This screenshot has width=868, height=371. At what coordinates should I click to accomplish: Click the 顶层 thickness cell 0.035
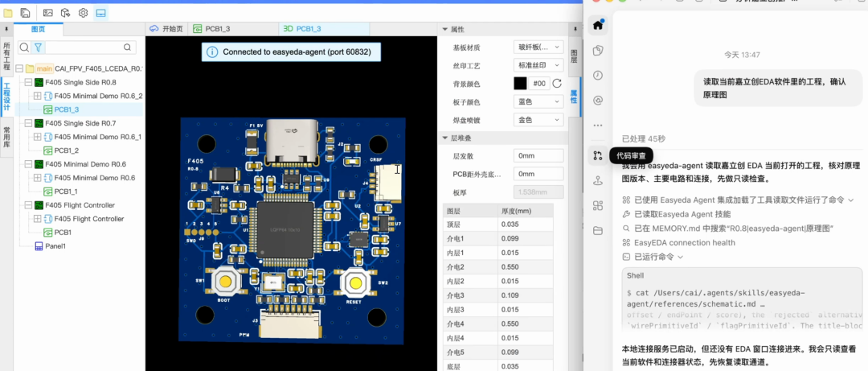526,225
